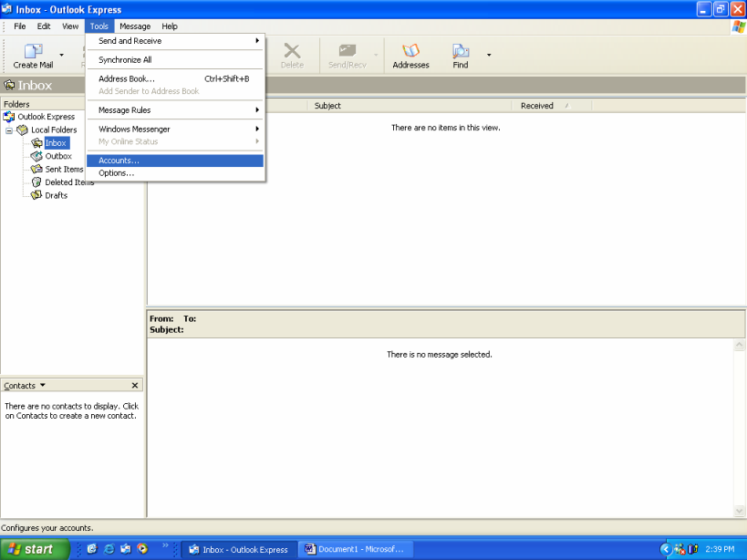Open the Addresses toolbar icon

410,51
